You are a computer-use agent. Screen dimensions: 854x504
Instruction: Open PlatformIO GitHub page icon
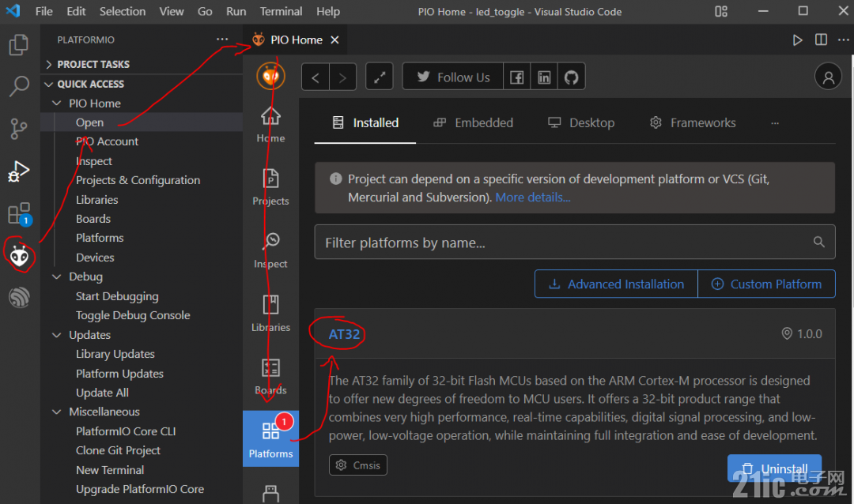click(572, 77)
